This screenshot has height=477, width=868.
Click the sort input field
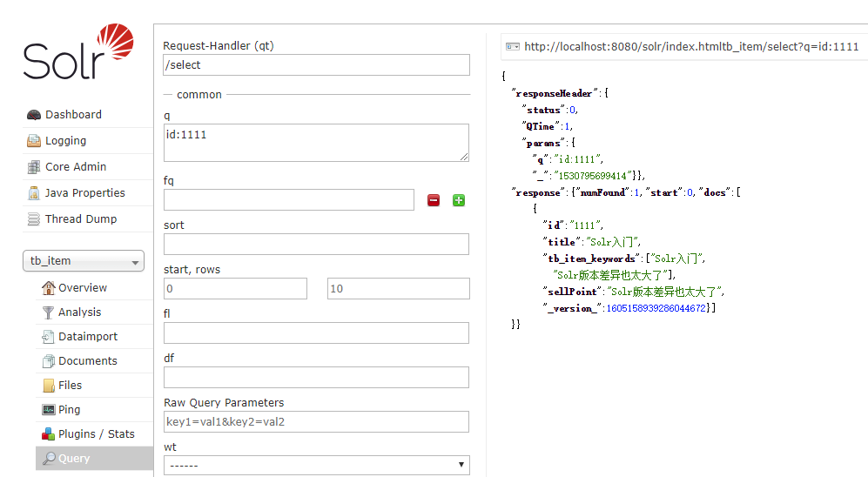(x=317, y=244)
